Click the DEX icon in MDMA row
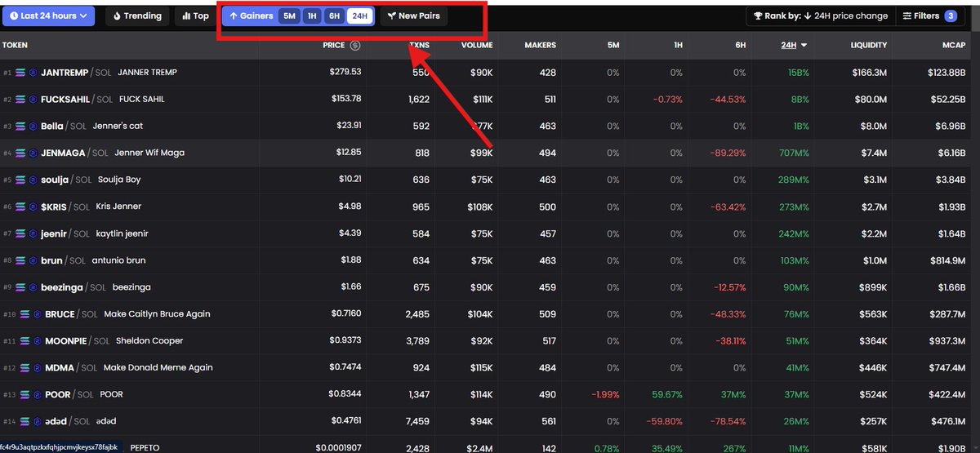This screenshot has width=980, height=453. click(x=37, y=368)
